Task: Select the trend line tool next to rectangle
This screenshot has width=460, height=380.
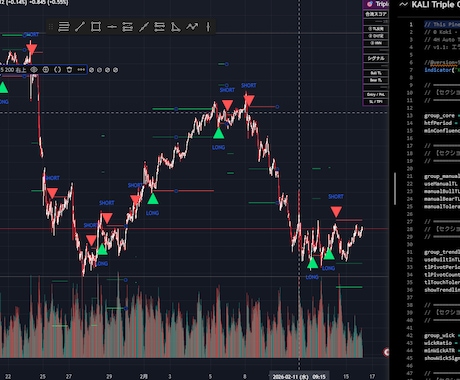Action: coord(80,27)
